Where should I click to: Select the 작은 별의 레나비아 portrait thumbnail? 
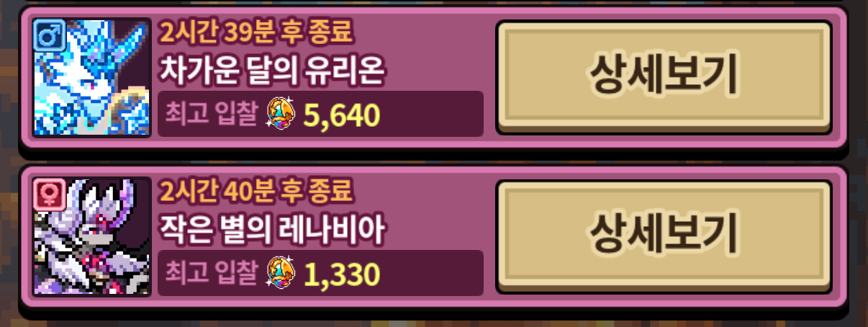coord(92,236)
